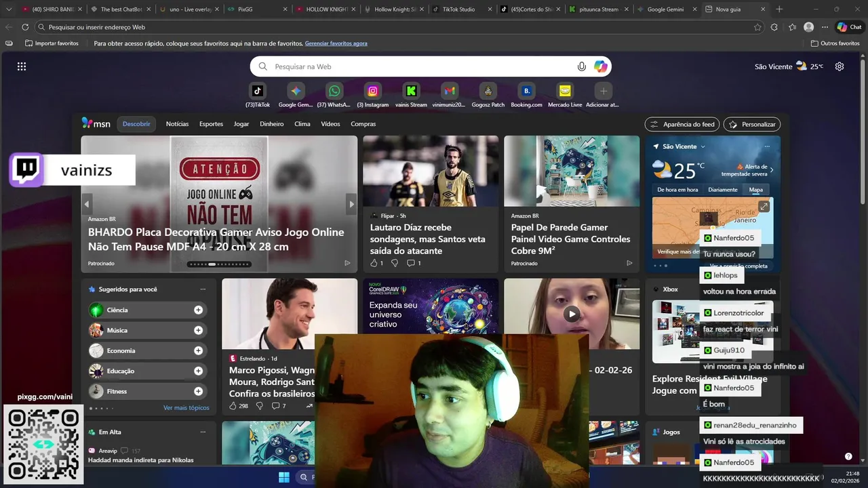868x488 pixels.
Task: Click the browser refresh button
Action: click(x=25, y=27)
